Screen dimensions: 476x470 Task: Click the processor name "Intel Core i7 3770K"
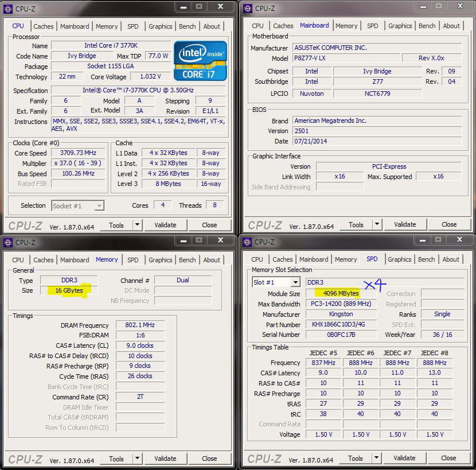111,45
